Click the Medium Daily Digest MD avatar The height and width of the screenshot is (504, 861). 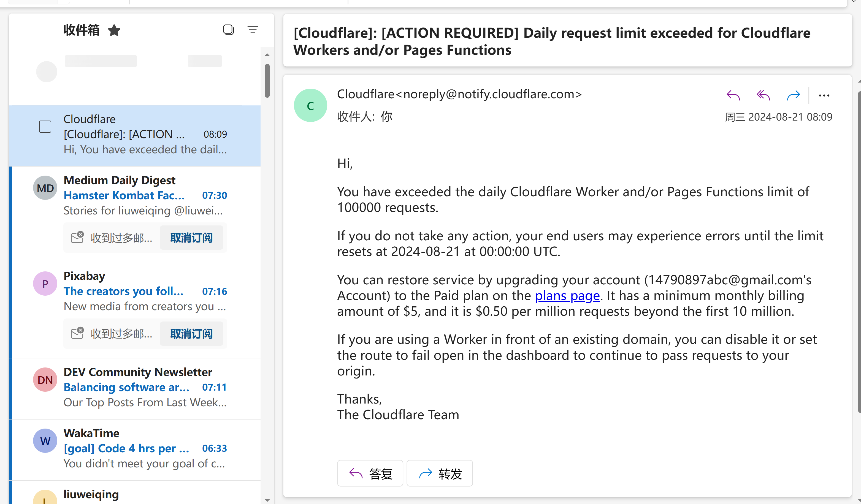[x=45, y=188]
